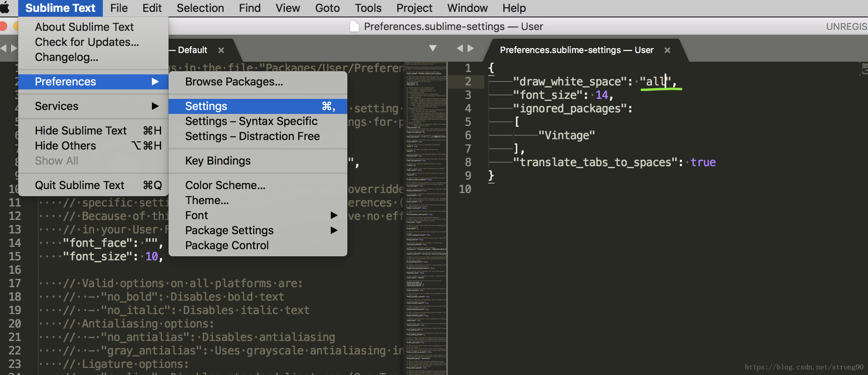Choose Theme...
868x375 pixels.
pos(258,200)
